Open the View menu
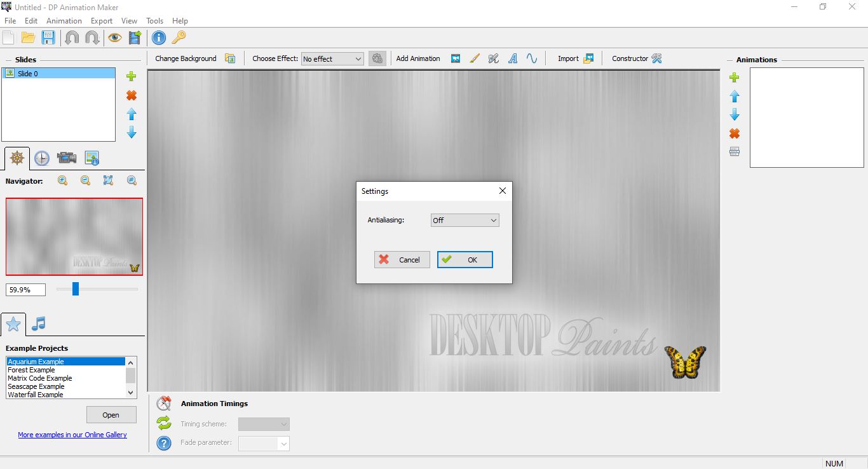The height and width of the screenshot is (469, 868). 130,21
